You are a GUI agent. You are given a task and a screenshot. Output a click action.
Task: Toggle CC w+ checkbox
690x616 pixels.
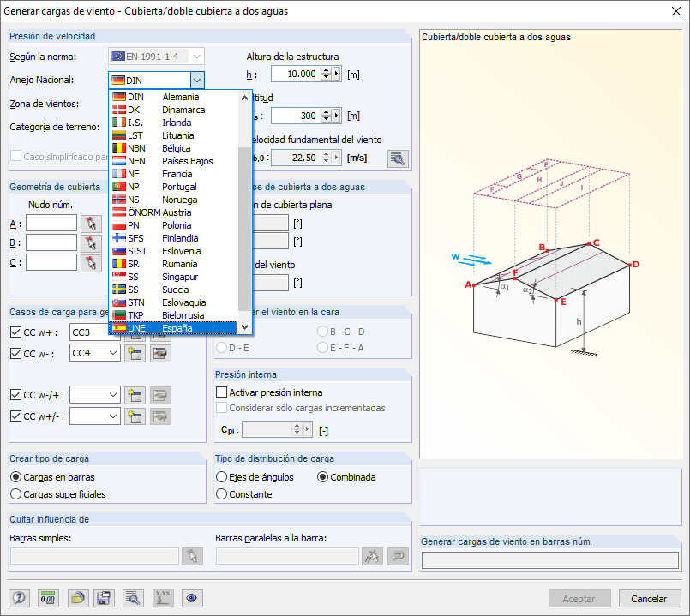click(15, 332)
